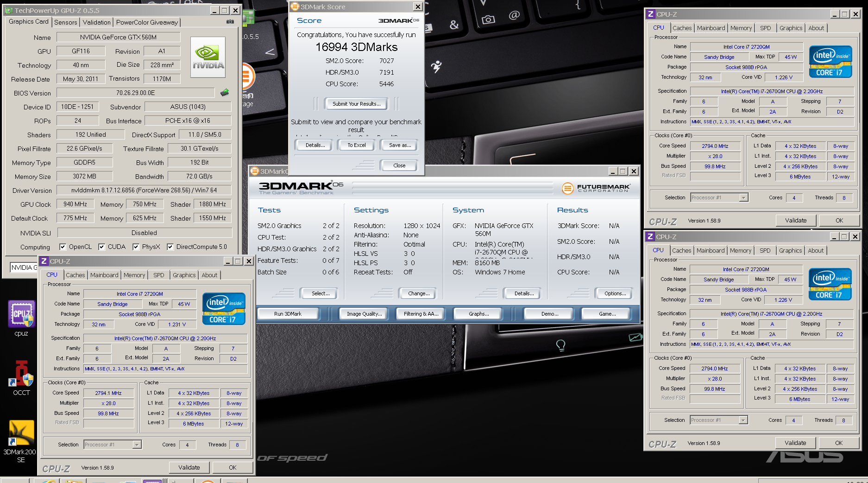Open Image Quality tool in 3DMark06
The width and height of the screenshot is (868, 483).
tap(365, 314)
